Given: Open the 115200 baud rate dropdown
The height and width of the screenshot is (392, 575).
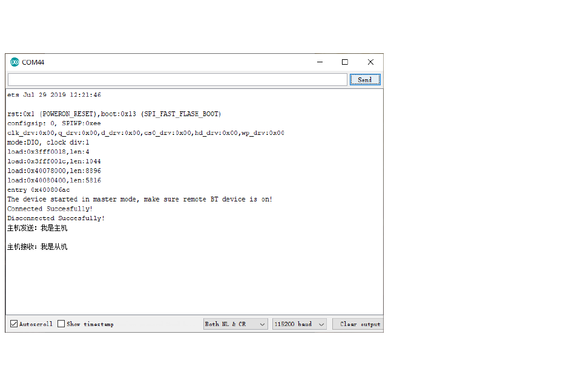Looking at the screenshot, I should [x=299, y=324].
